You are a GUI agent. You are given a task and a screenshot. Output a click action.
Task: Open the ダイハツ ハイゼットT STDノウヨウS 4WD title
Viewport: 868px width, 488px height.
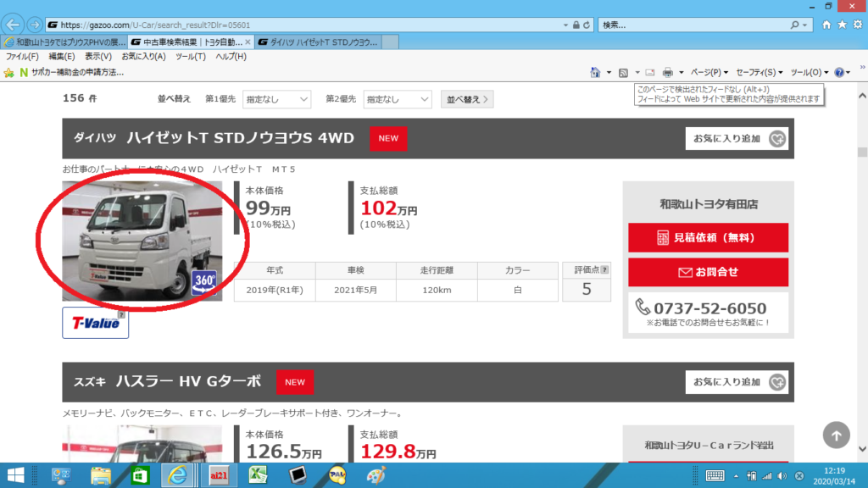214,138
